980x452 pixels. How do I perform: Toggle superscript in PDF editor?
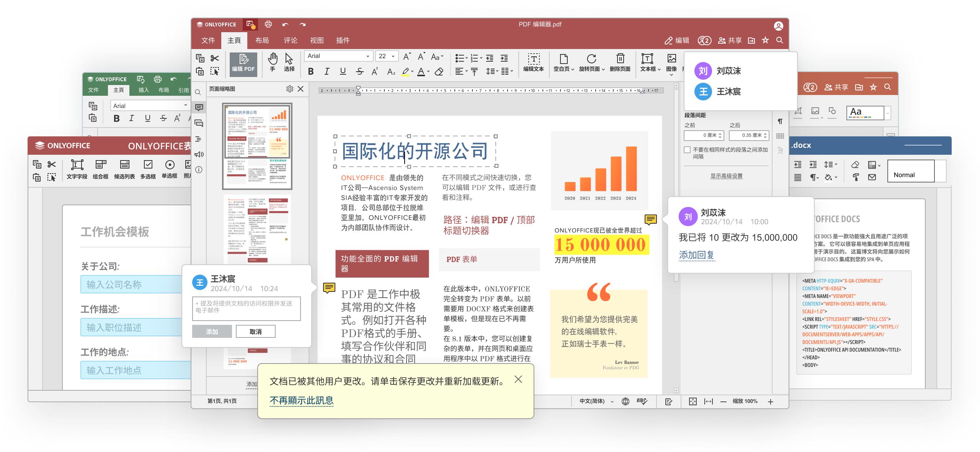pyautogui.click(x=375, y=72)
